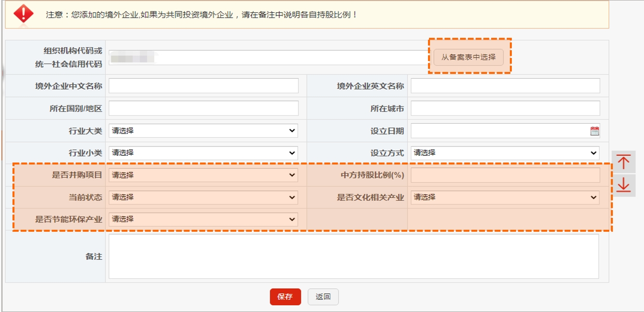Open the 行业小类 dropdown

[x=204, y=153]
